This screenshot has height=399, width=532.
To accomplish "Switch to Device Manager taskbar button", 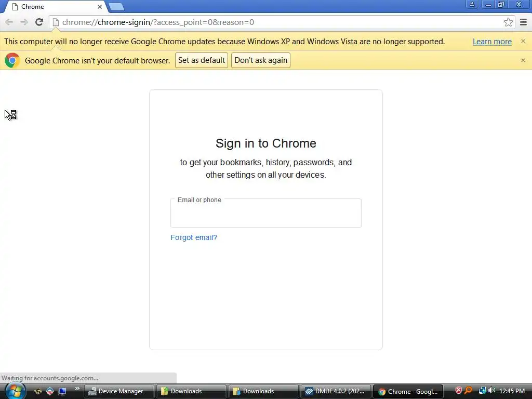I will pos(119,391).
